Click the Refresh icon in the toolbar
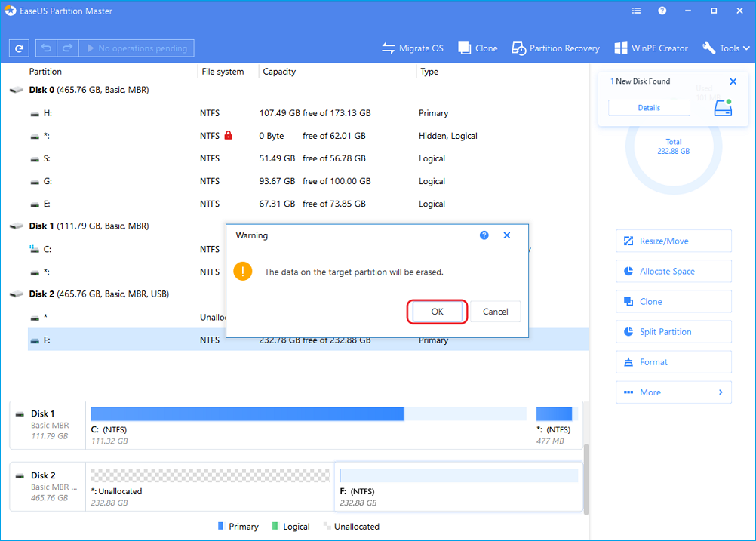This screenshot has height=541, width=756. tap(19, 48)
